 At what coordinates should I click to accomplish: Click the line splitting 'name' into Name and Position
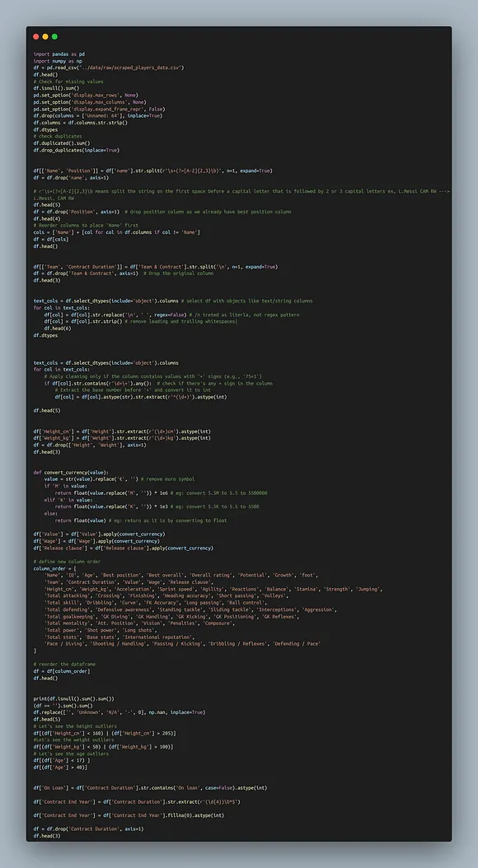pyautogui.click(x=152, y=170)
